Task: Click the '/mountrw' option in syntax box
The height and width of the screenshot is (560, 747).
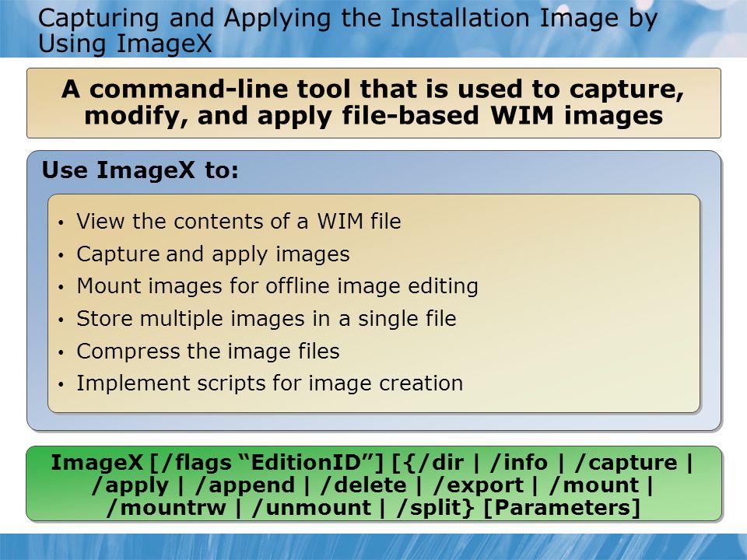Action: (x=167, y=508)
